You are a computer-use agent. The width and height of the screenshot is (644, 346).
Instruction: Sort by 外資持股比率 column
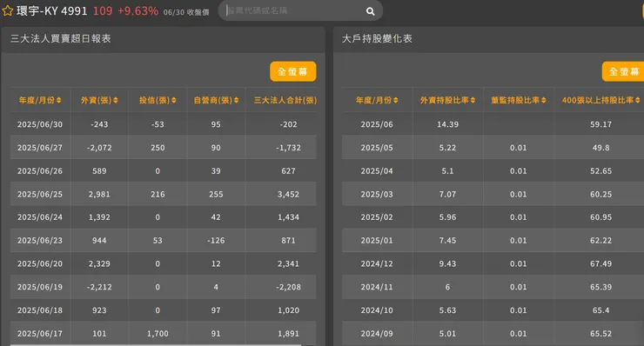coord(447,100)
